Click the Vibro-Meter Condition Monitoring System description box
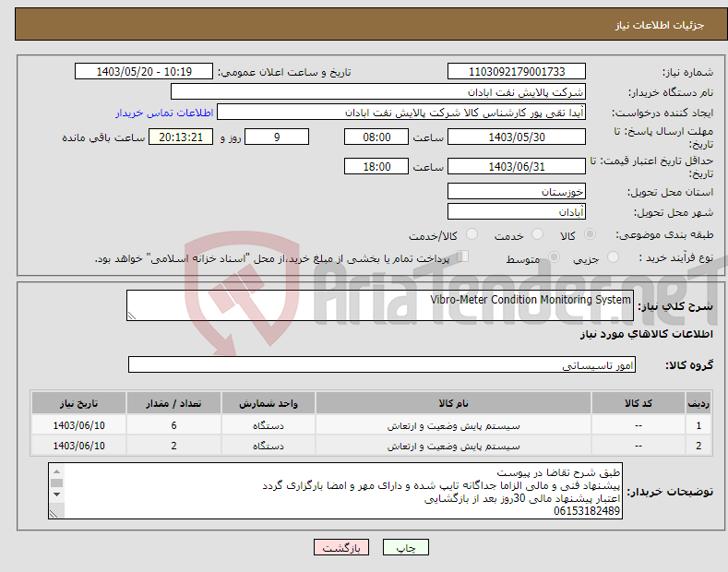 point(380,305)
